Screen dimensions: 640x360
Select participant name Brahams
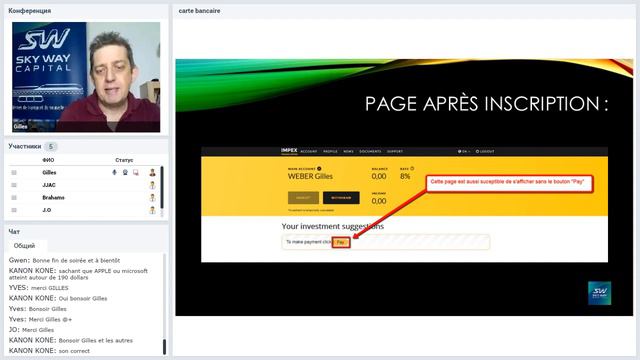53,198
